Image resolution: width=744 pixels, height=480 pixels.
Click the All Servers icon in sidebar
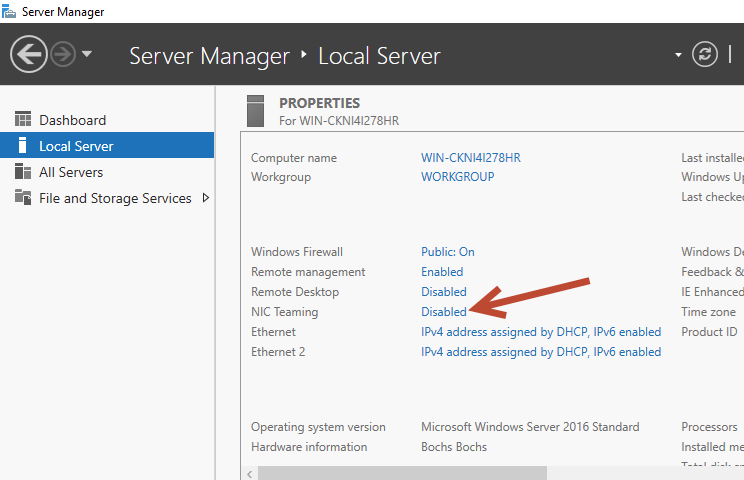point(23,171)
